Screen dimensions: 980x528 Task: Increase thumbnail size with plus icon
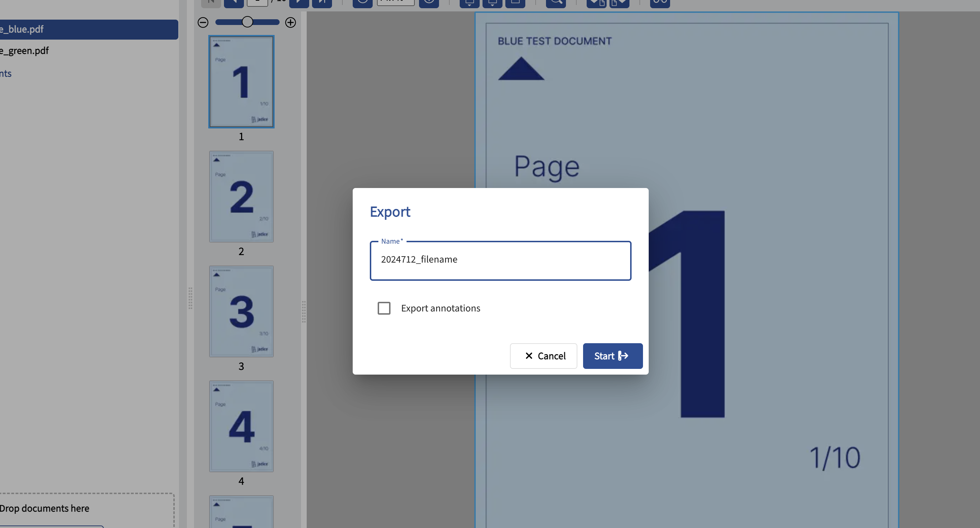(x=290, y=22)
